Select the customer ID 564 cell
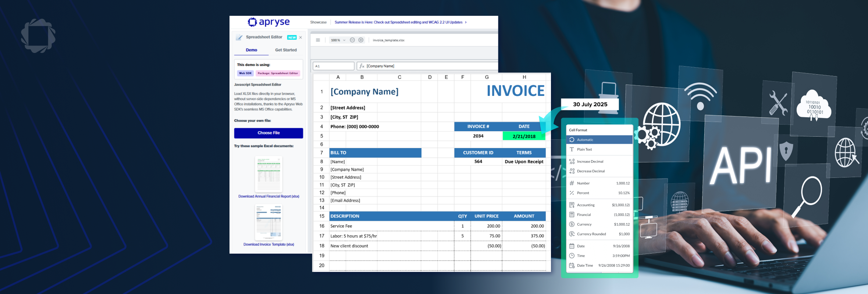Viewport: 868px width, 294px height. pos(478,162)
